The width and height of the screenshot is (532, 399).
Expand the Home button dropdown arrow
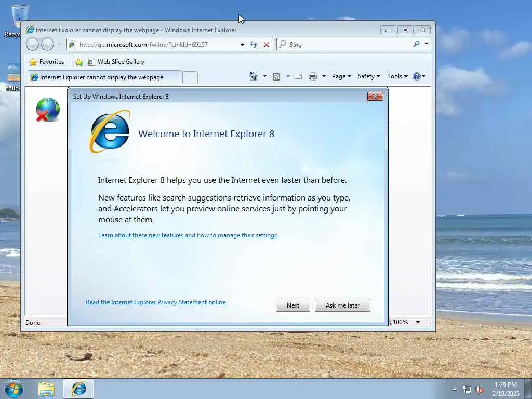pos(264,76)
